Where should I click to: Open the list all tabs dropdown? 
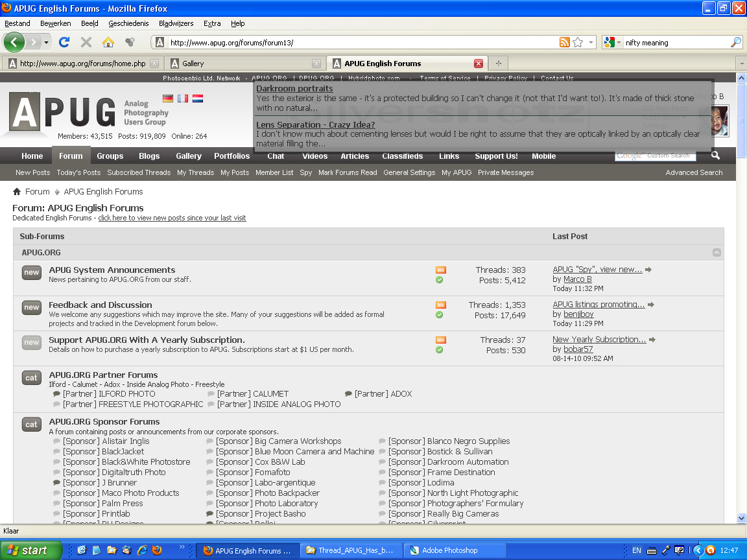(x=741, y=64)
